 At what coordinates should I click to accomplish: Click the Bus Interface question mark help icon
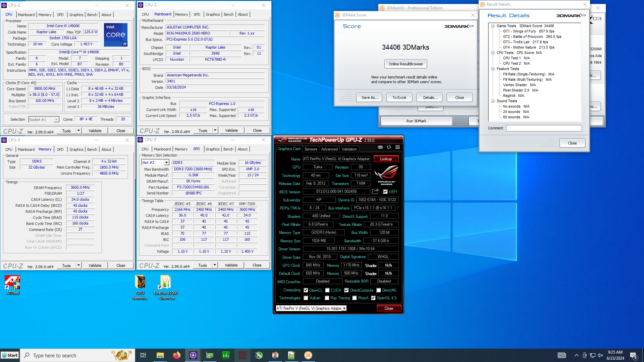[397, 208]
